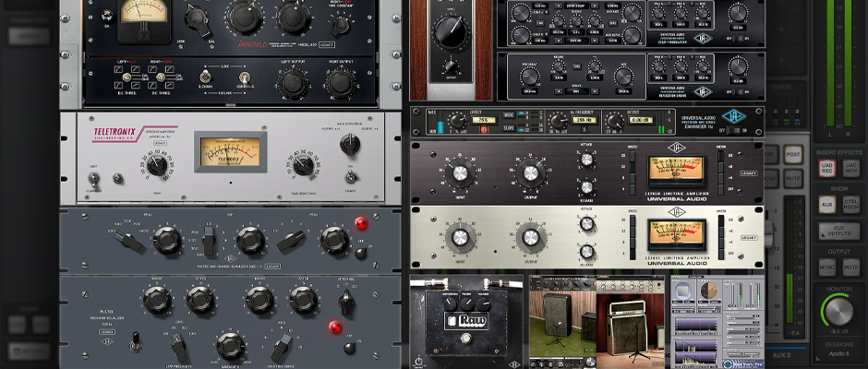Open the CUE OUTPUTS dropdown

tap(838, 232)
